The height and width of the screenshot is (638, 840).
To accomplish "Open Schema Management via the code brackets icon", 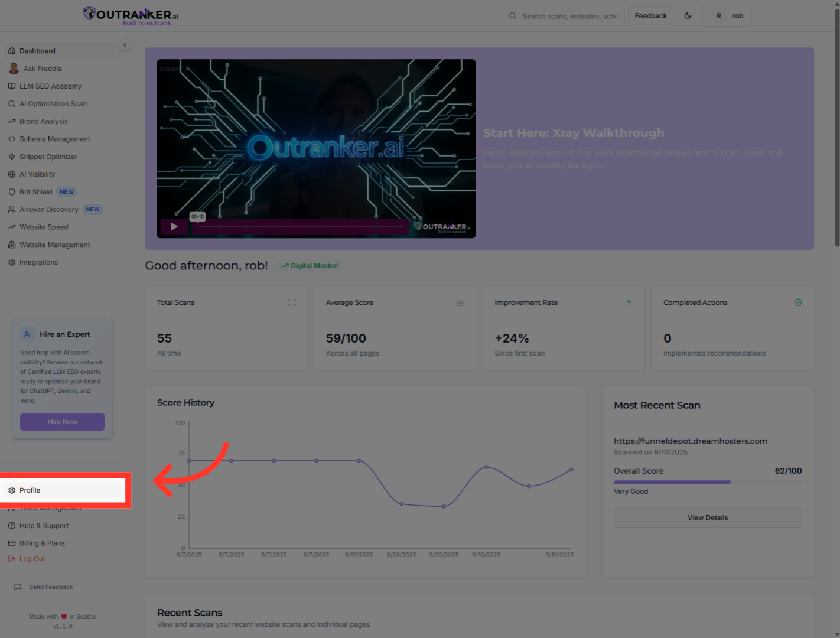I will click(12, 139).
